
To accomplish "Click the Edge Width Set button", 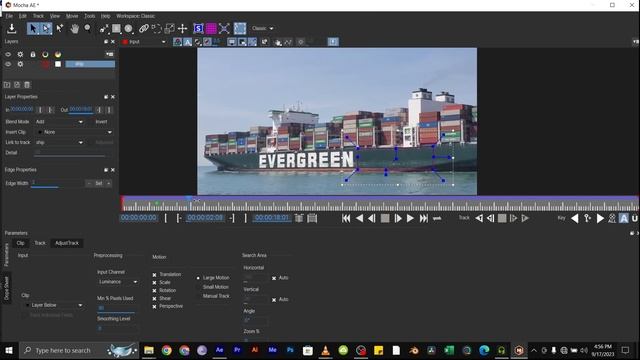I will 99,184.
